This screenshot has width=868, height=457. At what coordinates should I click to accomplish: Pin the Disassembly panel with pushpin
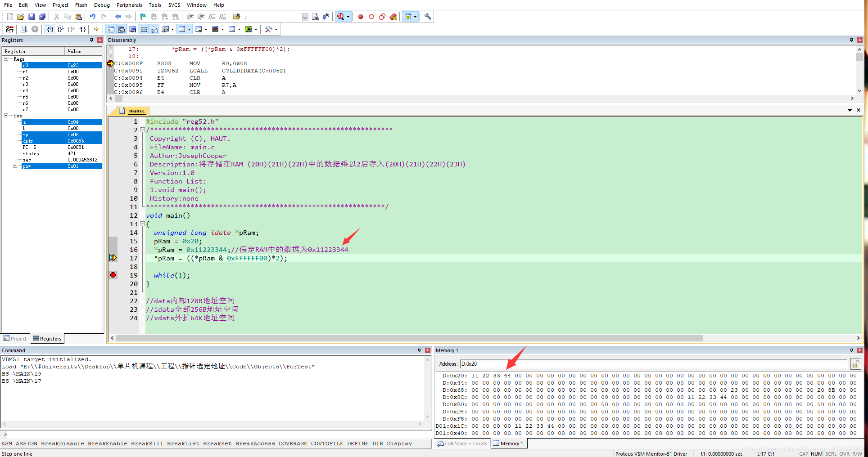[x=851, y=40]
